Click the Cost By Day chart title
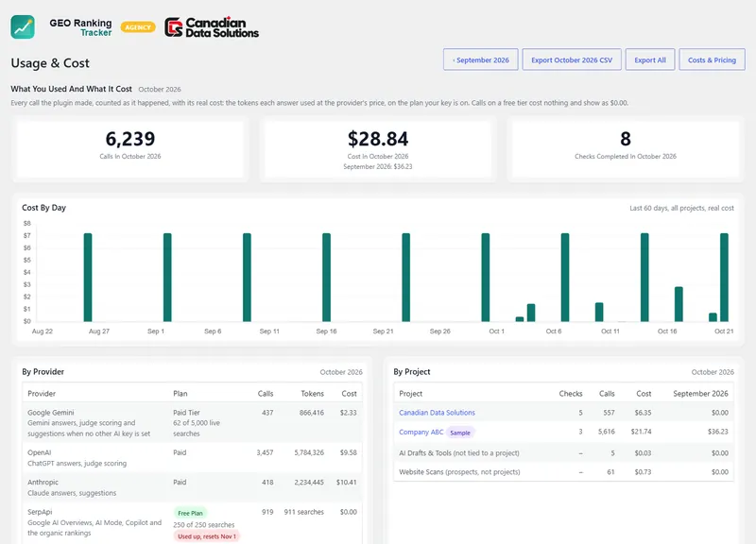 coord(43,208)
